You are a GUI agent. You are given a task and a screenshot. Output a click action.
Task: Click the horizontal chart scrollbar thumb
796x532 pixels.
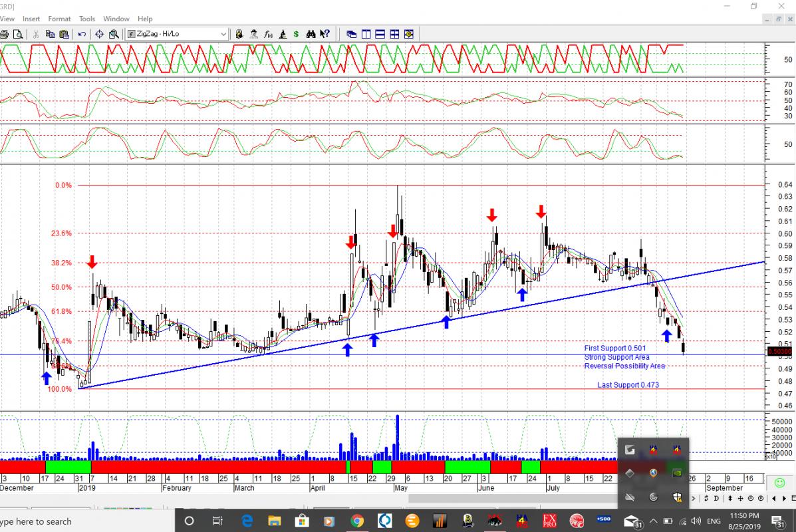(513, 499)
